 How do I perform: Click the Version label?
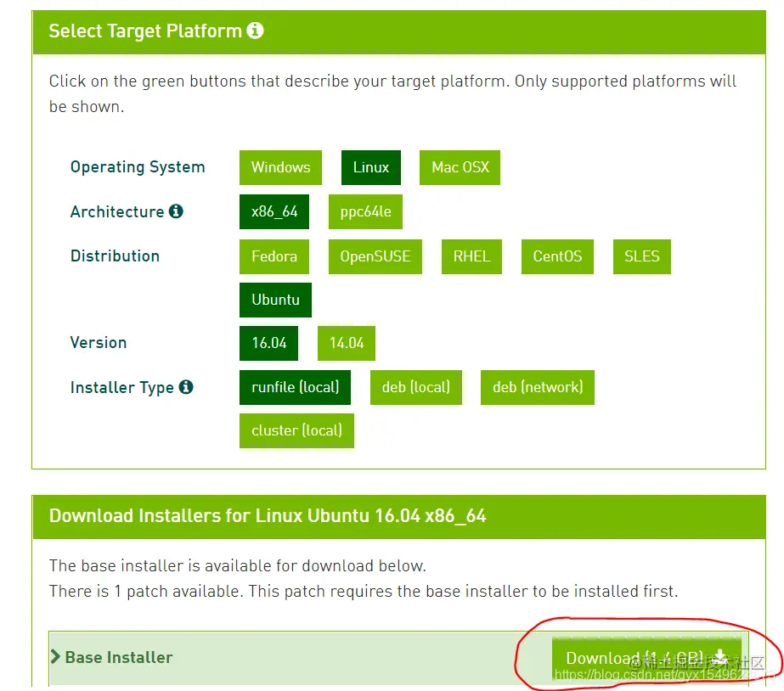(x=99, y=343)
